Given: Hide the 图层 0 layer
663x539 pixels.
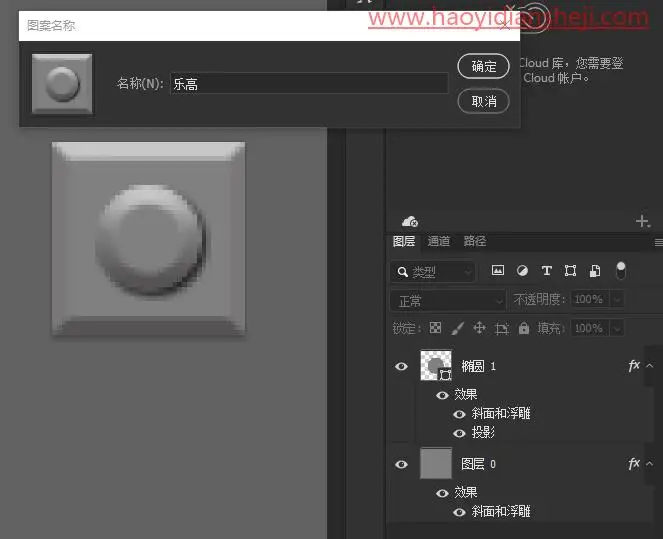Looking at the screenshot, I should click(401, 464).
